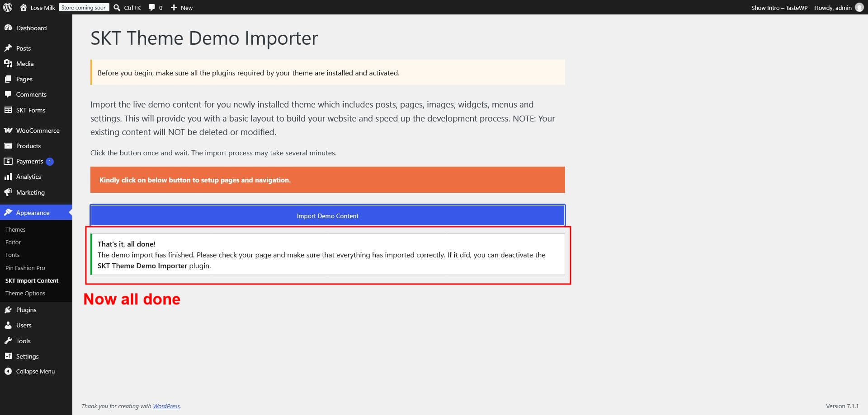Click the Import Demo Content button
868x415 pixels.
coord(328,215)
